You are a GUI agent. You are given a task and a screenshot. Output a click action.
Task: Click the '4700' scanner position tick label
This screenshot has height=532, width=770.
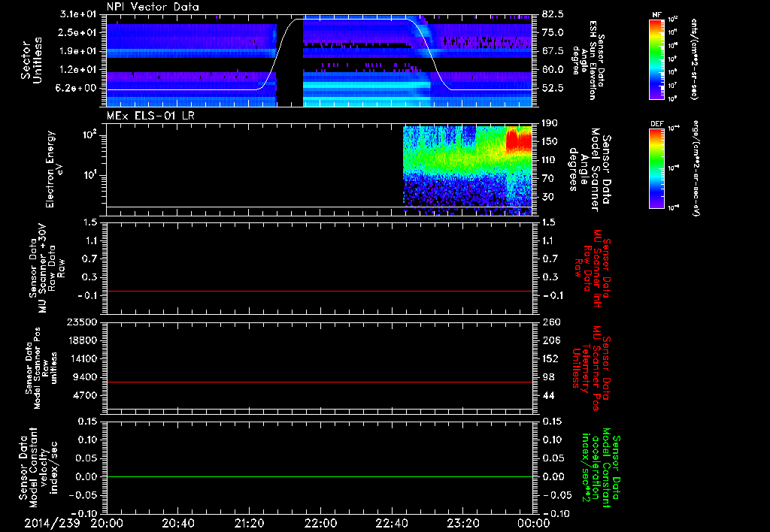tap(85, 395)
